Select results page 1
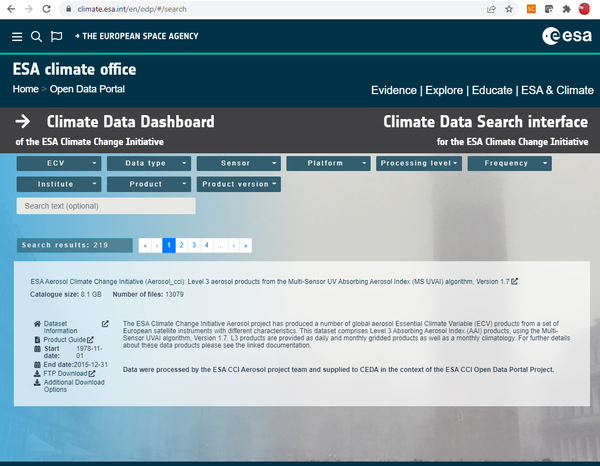 tap(169, 245)
